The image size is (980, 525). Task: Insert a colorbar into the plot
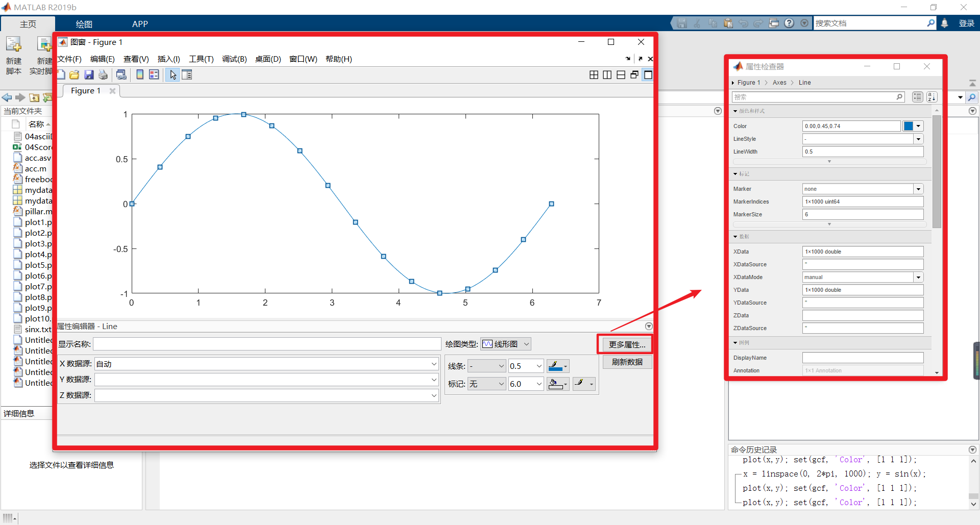click(x=140, y=74)
